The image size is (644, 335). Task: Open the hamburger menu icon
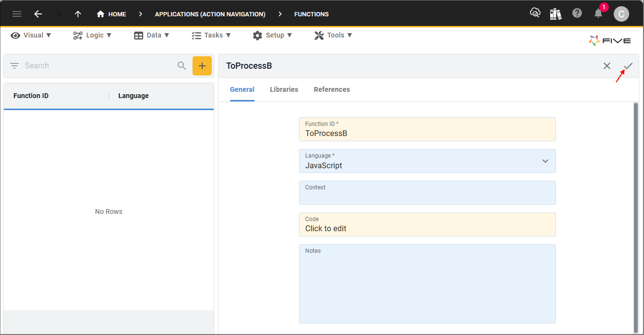pos(17,14)
